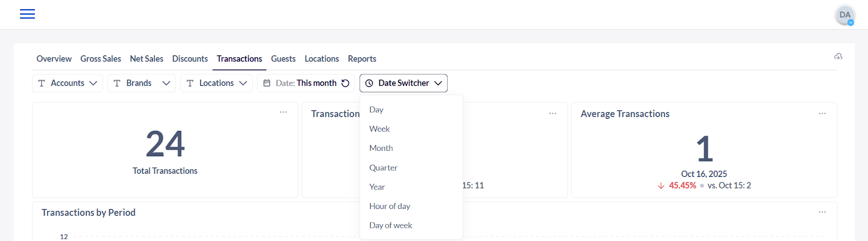
Task: Open Total Transactions card options ellipsis
Action: pos(283,112)
